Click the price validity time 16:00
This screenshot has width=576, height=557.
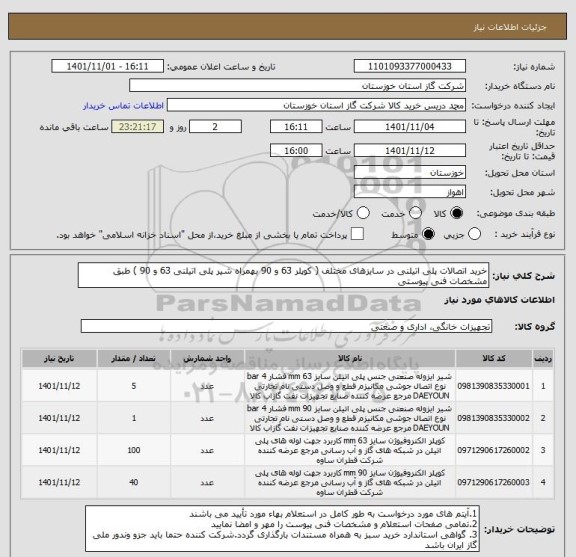pyautogui.click(x=296, y=151)
